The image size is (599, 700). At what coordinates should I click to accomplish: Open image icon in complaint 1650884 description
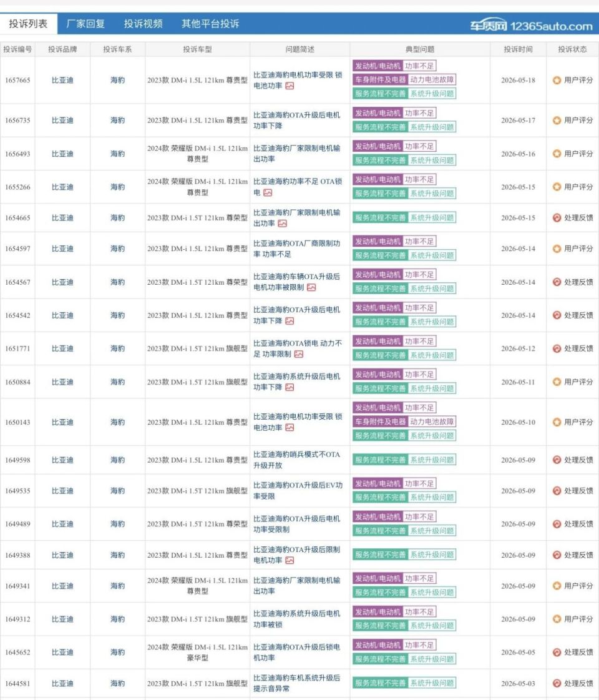click(x=290, y=387)
